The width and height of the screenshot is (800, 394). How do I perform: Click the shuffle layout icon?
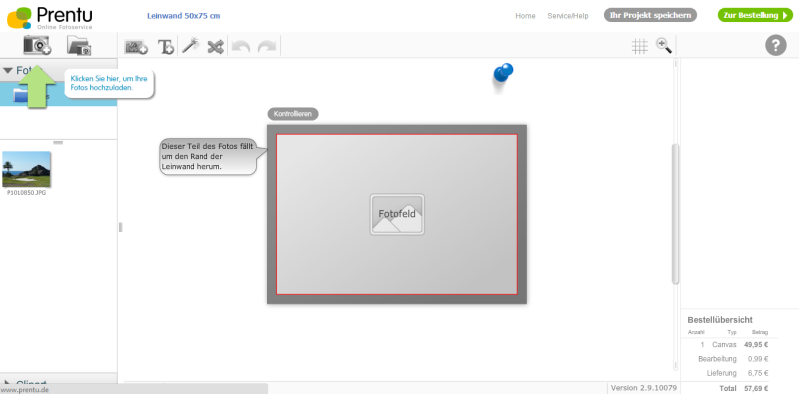click(x=215, y=47)
